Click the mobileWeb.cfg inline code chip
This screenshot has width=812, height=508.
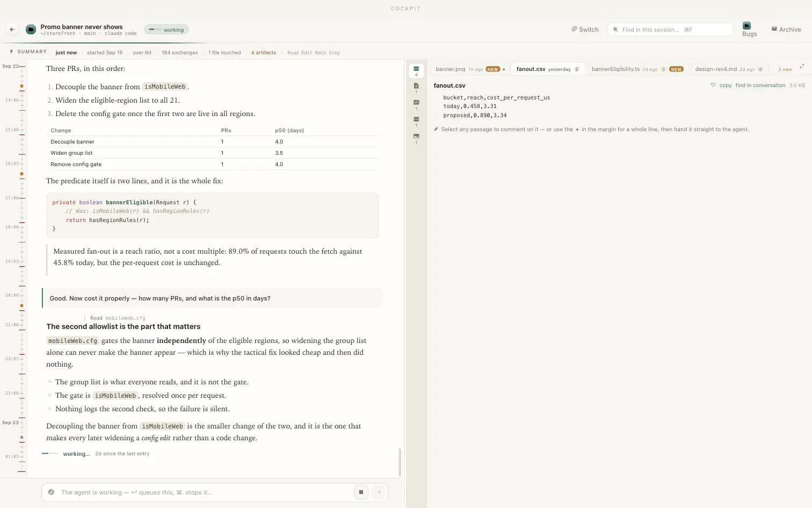[73, 341]
